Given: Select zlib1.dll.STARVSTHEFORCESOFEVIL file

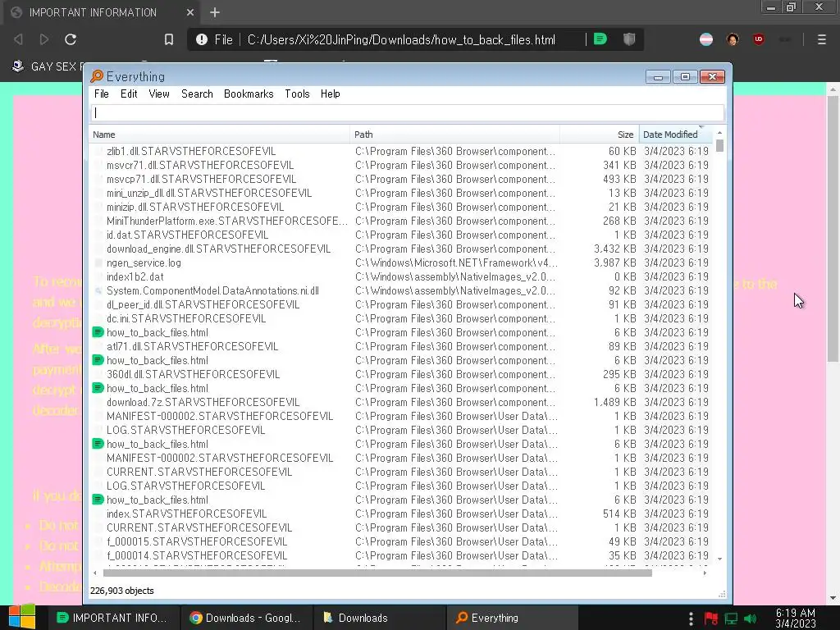Looking at the screenshot, I should coord(191,152).
